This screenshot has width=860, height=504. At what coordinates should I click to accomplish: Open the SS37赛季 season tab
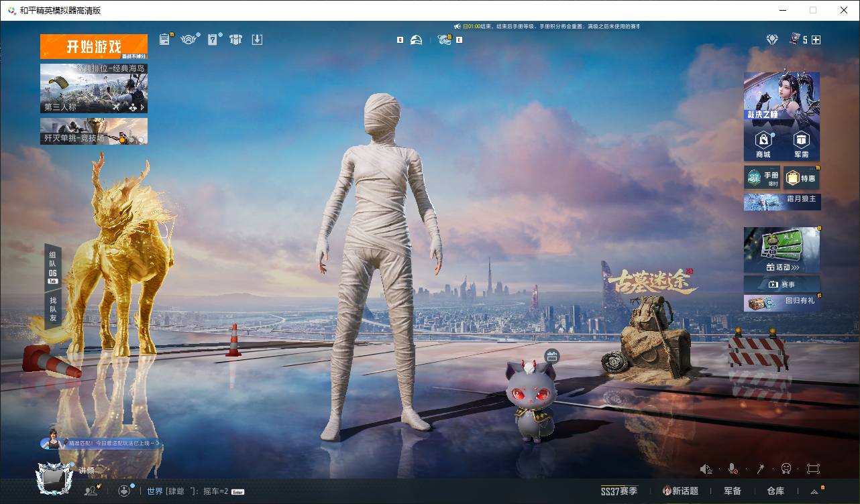619,491
